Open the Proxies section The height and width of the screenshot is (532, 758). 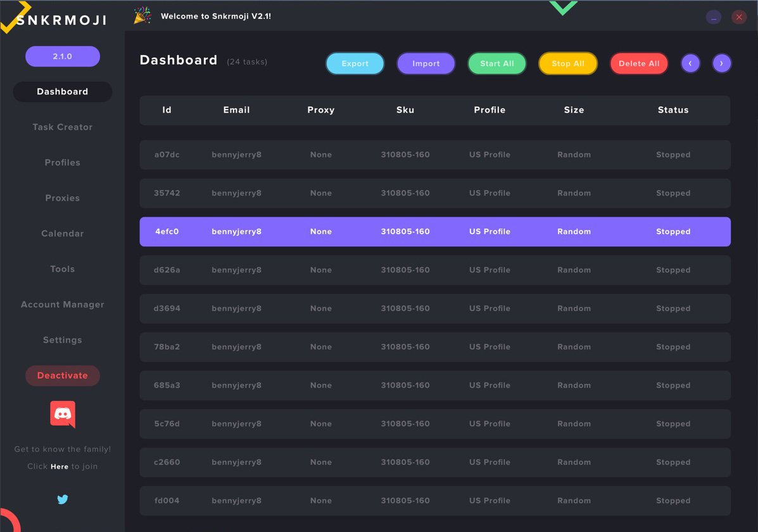(x=62, y=198)
